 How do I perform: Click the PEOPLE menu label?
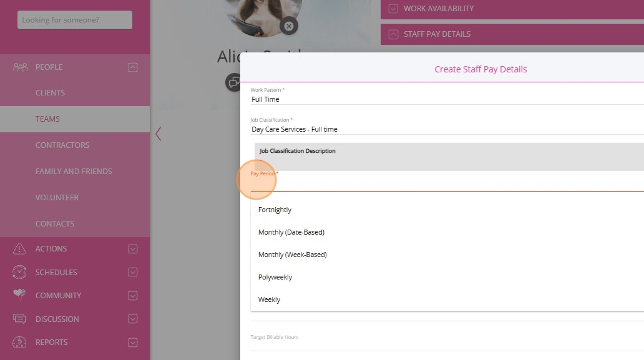coord(49,67)
